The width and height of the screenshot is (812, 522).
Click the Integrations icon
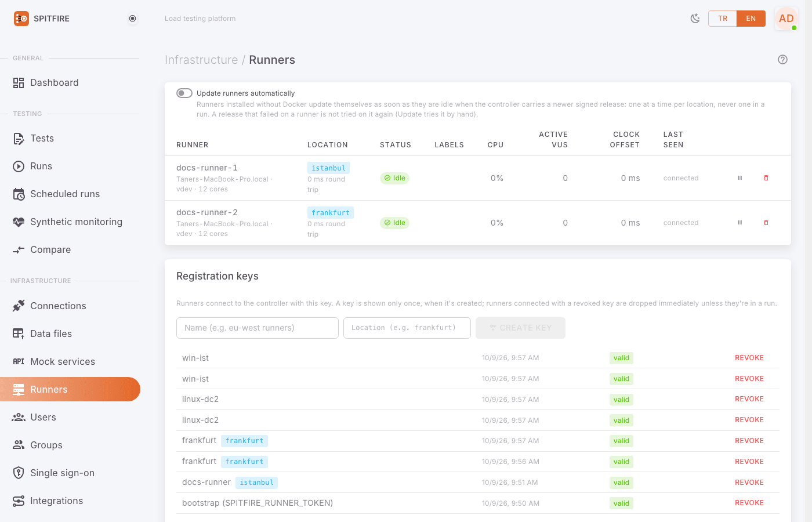(x=19, y=501)
